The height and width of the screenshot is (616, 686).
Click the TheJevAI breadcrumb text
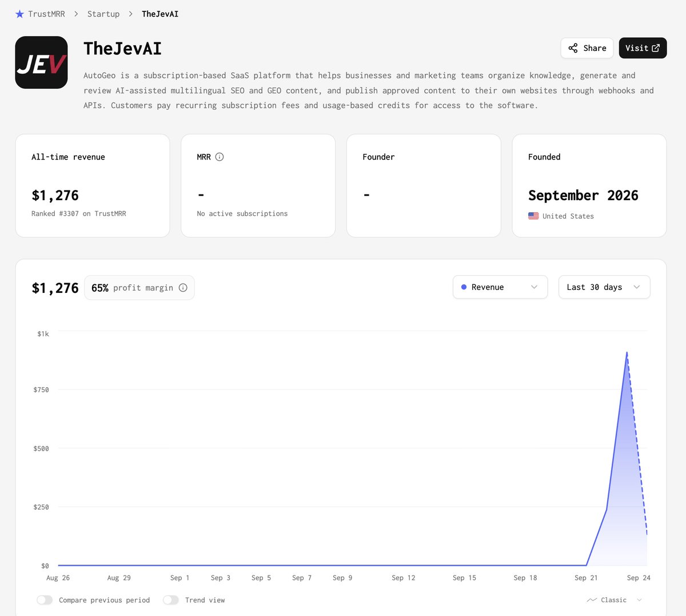160,14
